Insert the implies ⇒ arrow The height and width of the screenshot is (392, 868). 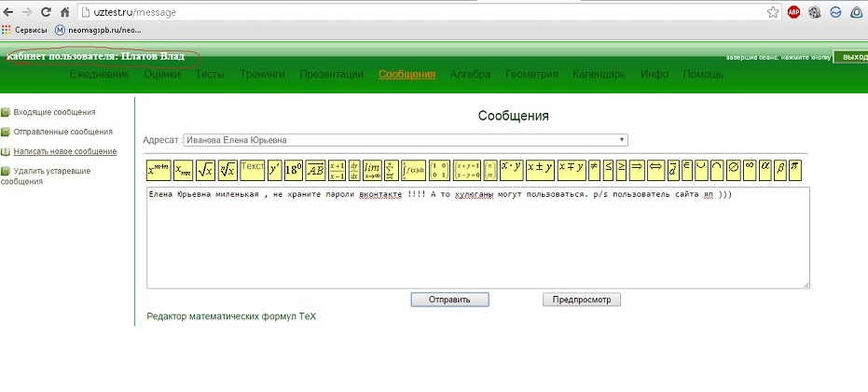point(637,170)
